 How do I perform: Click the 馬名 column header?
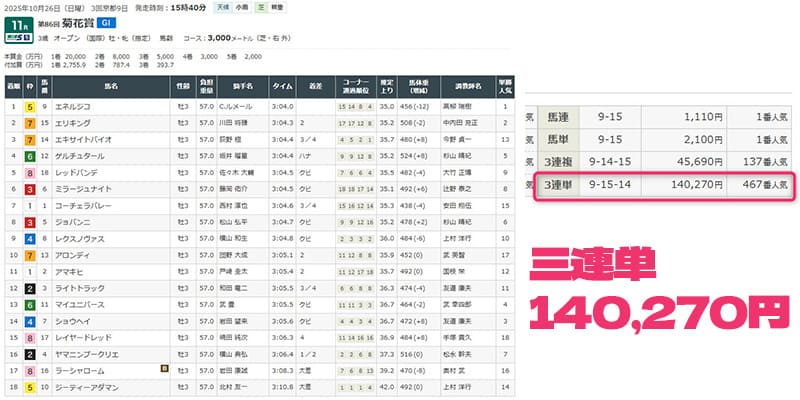(x=111, y=87)
